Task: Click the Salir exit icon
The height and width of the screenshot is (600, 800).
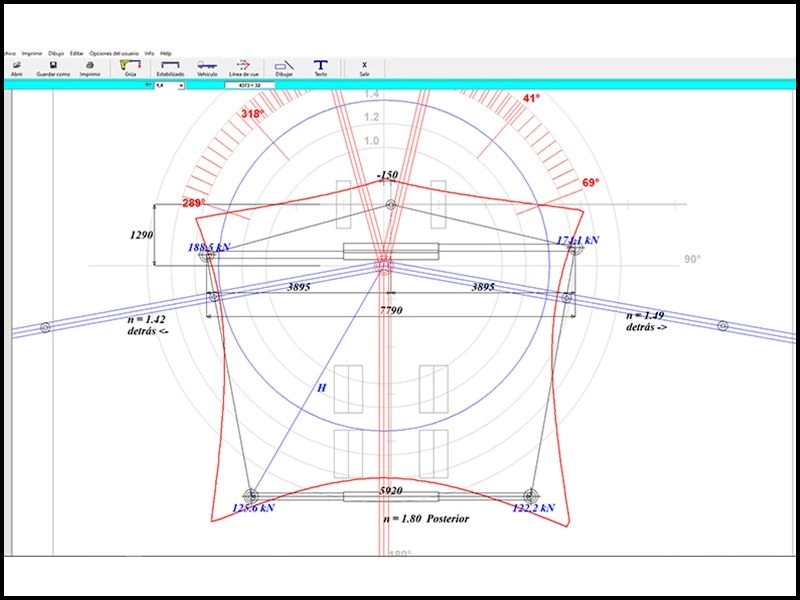Action: coord(364,67)
